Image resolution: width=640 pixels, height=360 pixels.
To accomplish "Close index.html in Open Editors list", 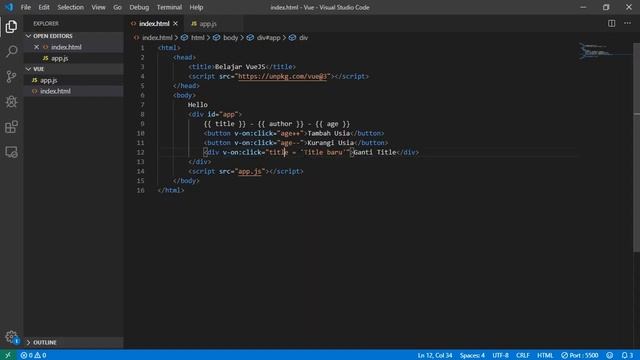I will click(36, 47).
